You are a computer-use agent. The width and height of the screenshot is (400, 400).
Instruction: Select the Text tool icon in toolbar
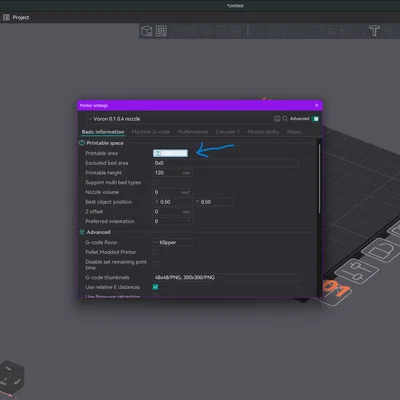[374, 31]
